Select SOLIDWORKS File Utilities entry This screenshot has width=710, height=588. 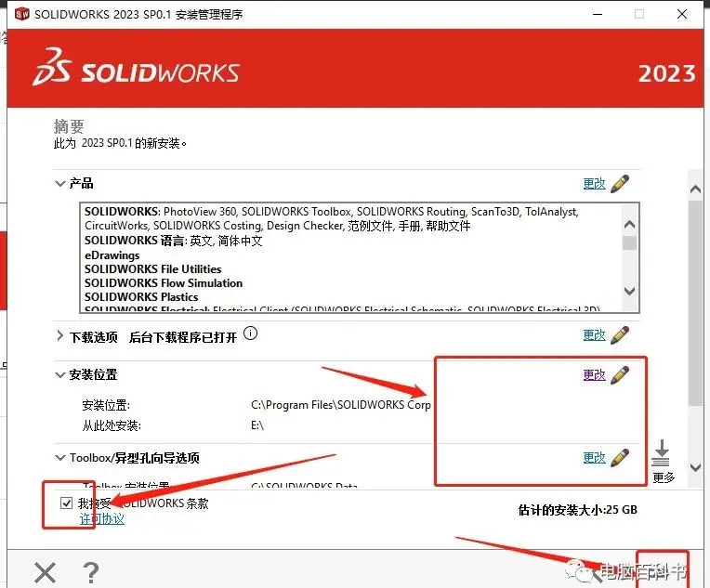153,269
